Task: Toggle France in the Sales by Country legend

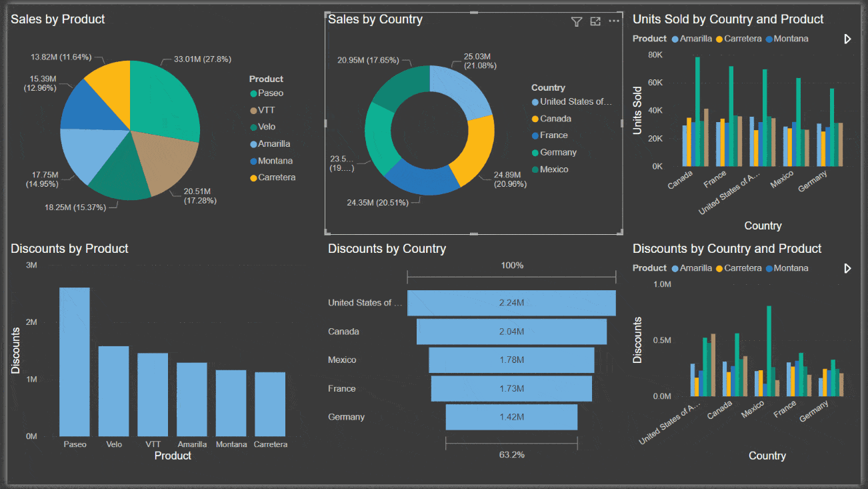Action: (551, 135)
